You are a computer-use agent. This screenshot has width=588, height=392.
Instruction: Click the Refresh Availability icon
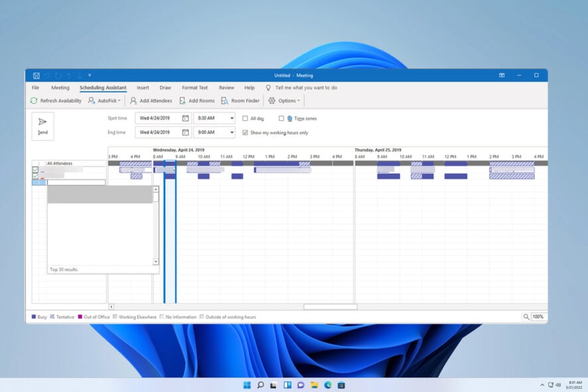[34, 100]
